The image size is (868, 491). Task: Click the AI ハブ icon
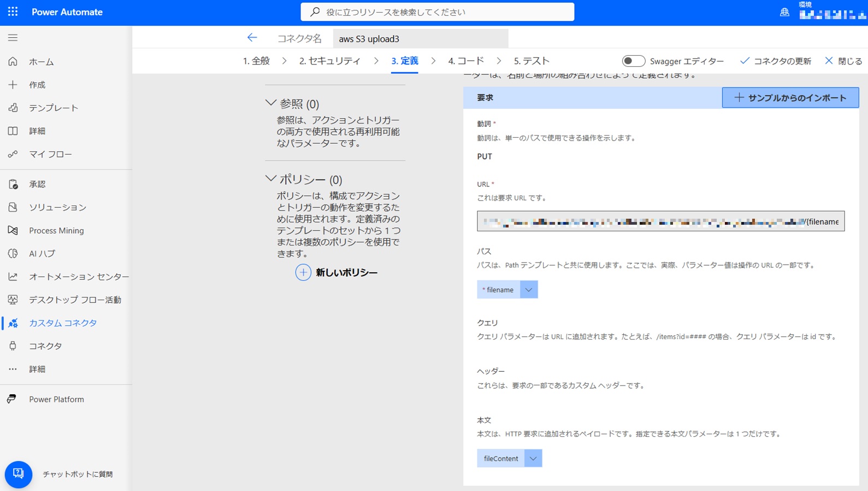(x=13, y=253)
